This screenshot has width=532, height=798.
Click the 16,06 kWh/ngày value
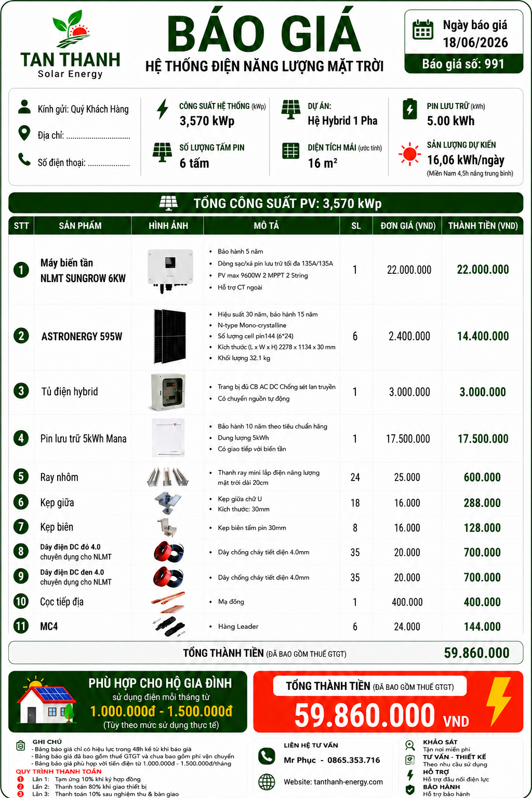(x=465, y=160)
